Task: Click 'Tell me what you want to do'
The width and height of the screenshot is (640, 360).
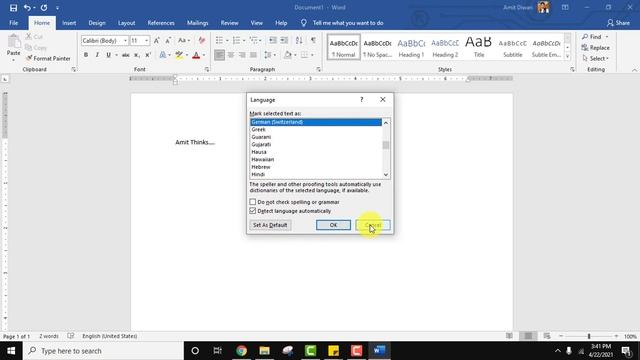Action: point(348,23)
